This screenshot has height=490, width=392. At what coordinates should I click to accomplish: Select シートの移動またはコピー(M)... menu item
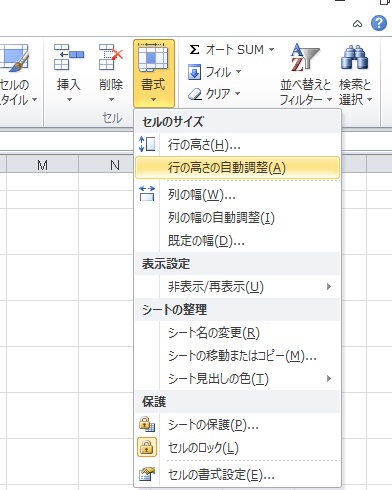[237, 356]
